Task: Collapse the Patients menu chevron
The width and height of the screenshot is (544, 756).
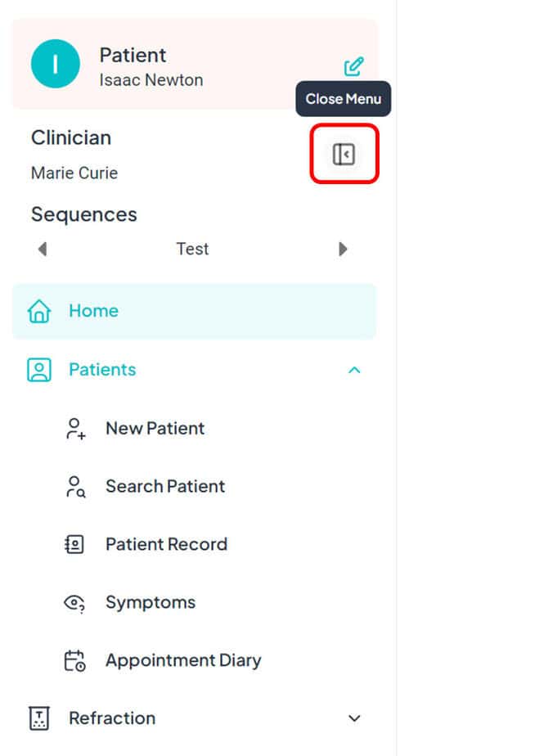Action: coord(354,370)
